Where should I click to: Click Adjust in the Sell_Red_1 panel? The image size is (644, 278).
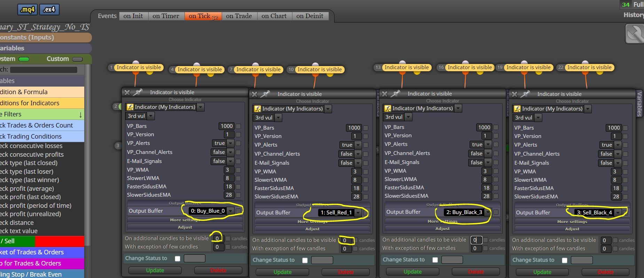[313, 229]
